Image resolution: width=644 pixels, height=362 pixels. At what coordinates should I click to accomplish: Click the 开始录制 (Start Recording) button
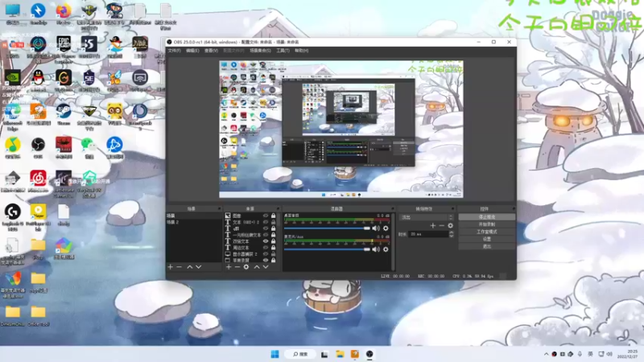487,224
